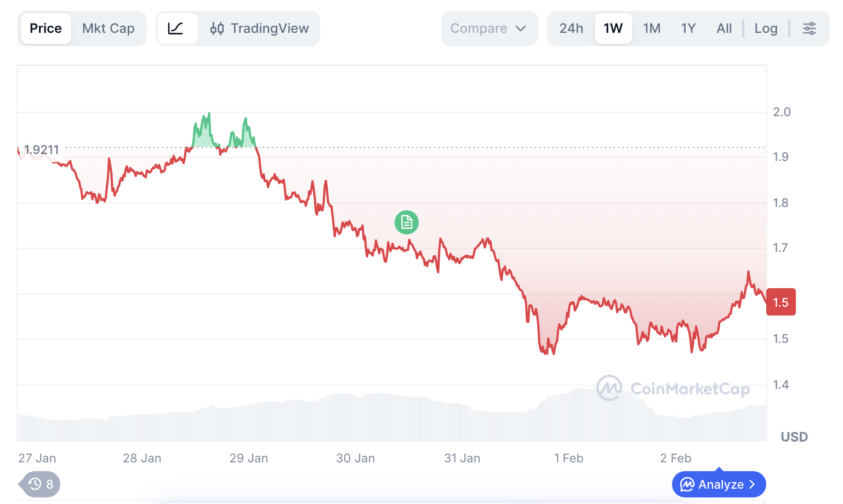Select the 24h time range
This screenshot has height=504, width=843.
click(571, 28)
